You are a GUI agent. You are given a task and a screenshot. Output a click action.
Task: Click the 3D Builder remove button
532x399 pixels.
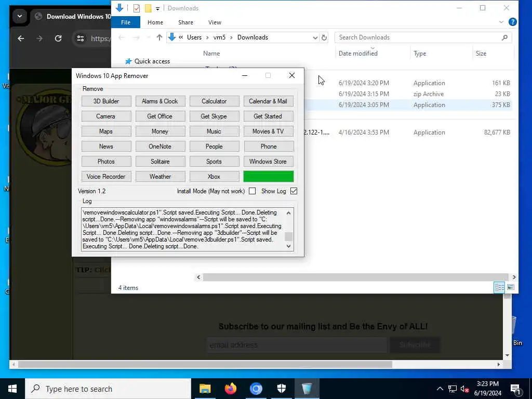point(106,101)
